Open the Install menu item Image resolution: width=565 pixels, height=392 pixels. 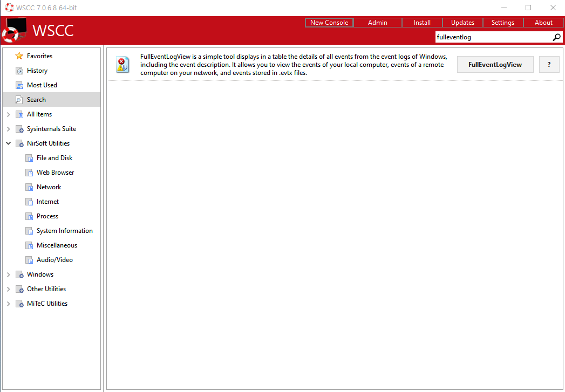tap(422, 22)
